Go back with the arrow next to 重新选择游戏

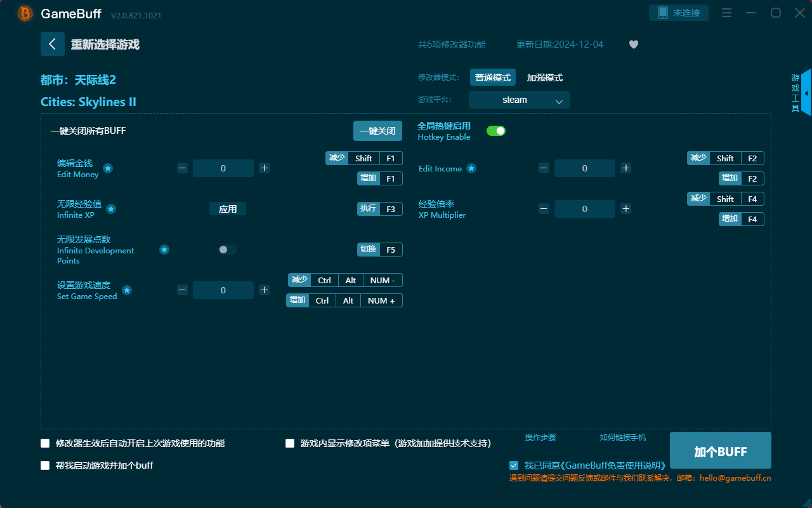53,44
